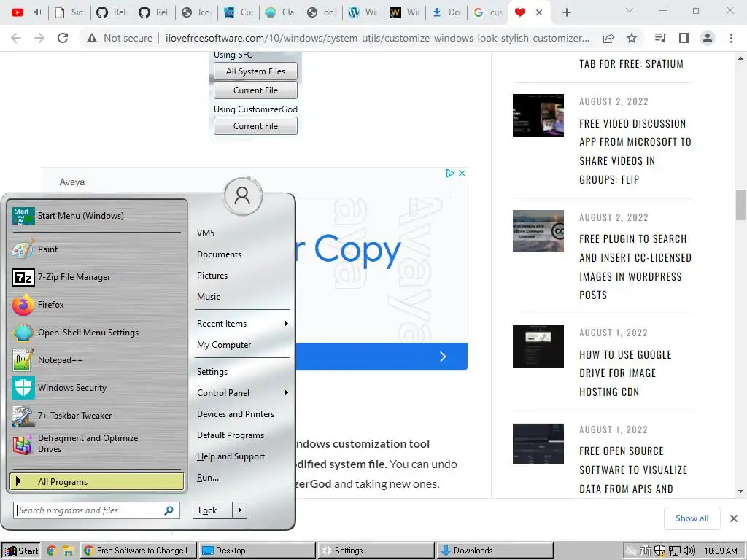
Task: Close the Avaya ad with the X icon
Action: (x=462, y=174)
